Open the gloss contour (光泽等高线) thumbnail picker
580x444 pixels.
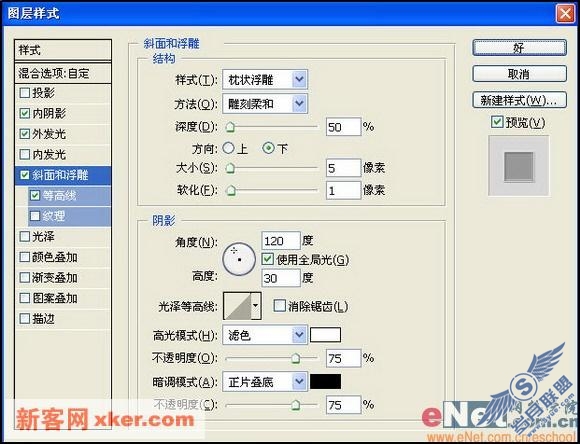click(237, 306)
